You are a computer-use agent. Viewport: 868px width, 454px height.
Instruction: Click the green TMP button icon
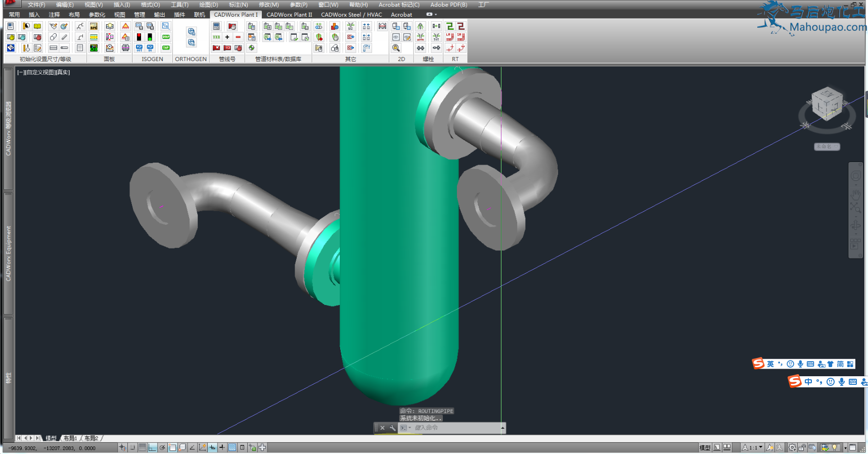pos(166,48)
